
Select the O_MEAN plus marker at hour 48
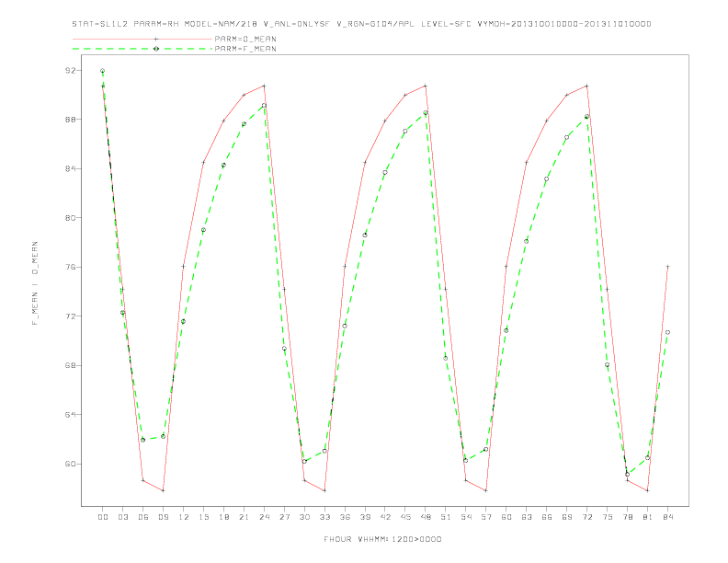pyautogui.click(x=426, y=86)
